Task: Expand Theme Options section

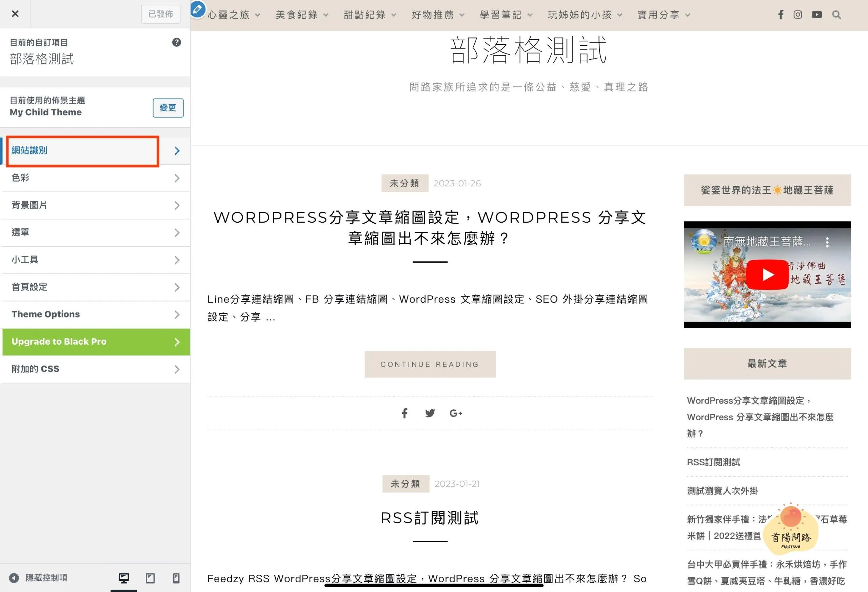Action: point(96,314)
